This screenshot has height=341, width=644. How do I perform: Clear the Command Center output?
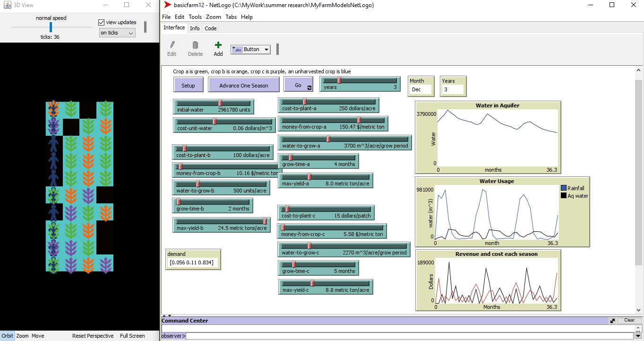pyautogui.click(x=629, y=320)
